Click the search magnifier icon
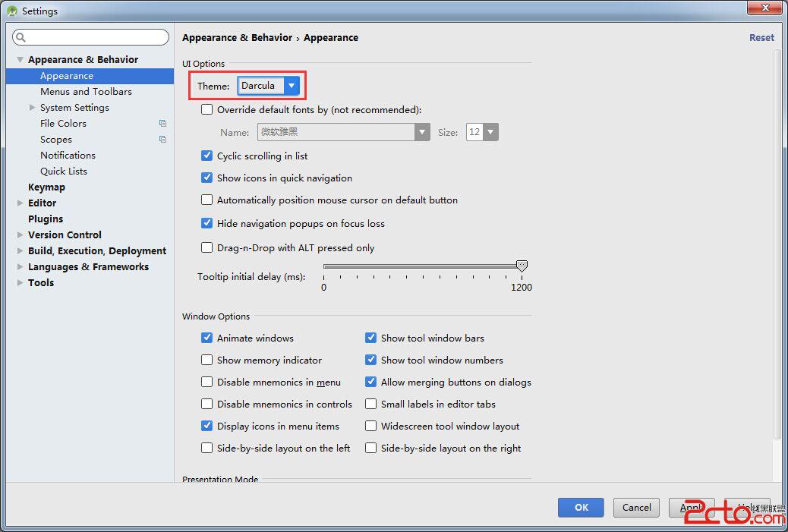Screen dimensions: 788x532 pos(20,37)
